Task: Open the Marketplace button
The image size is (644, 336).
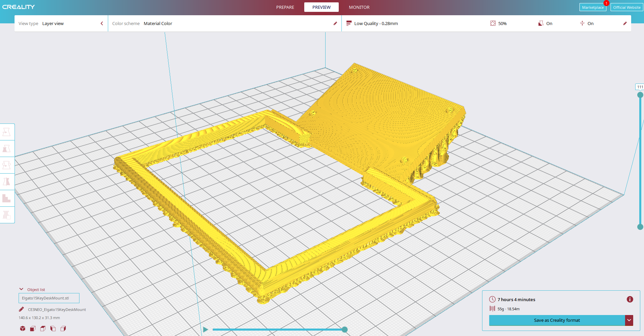Action: pyautogui.click(x=593, y=7)
